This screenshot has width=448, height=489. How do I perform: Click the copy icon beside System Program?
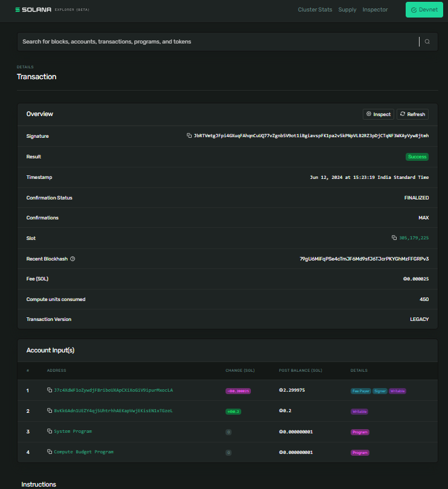point(50,431)
